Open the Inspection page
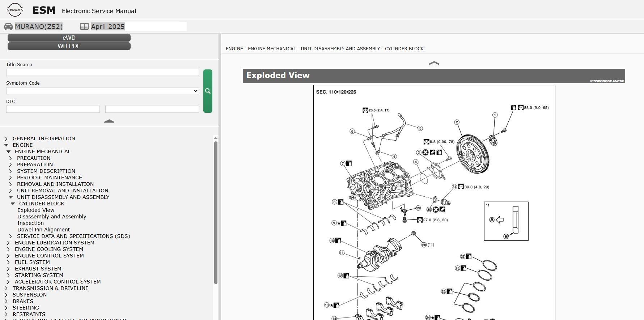644x320 pixels. tap(30, 223)
